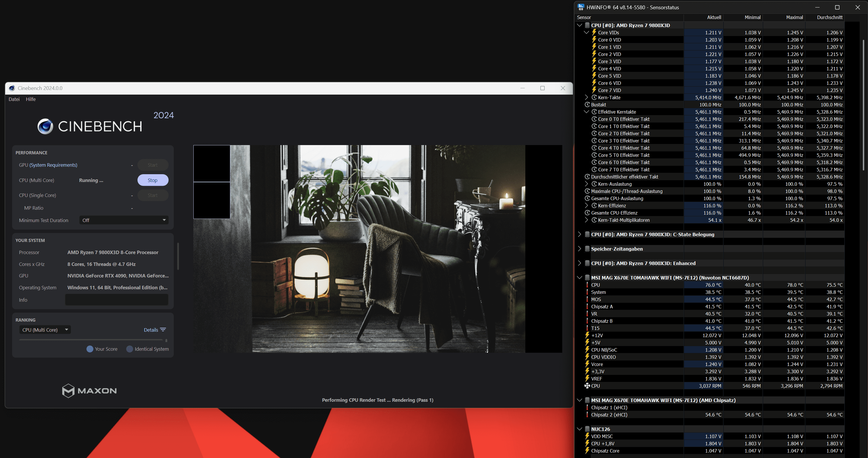Screen dimensions: 868x458
Task: Expand the Kern-Auslastung node
Action: [586, 184]
